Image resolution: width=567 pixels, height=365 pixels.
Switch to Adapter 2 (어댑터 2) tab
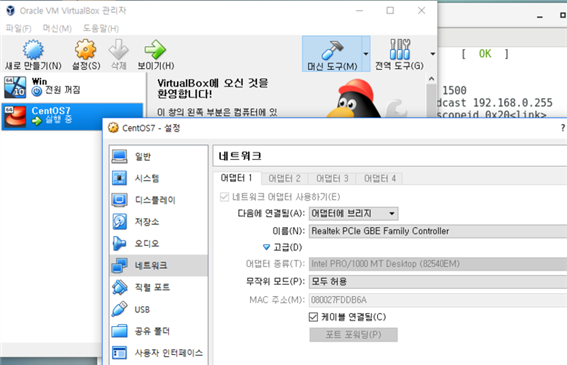pos(285,178)
